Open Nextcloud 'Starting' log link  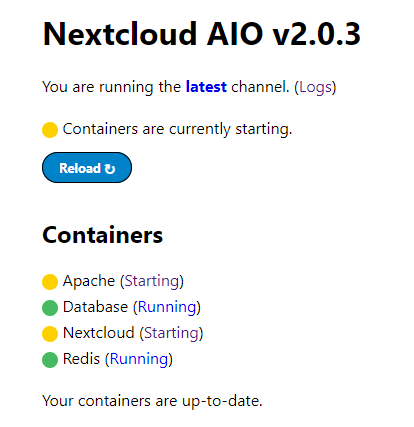pos(171,333)
